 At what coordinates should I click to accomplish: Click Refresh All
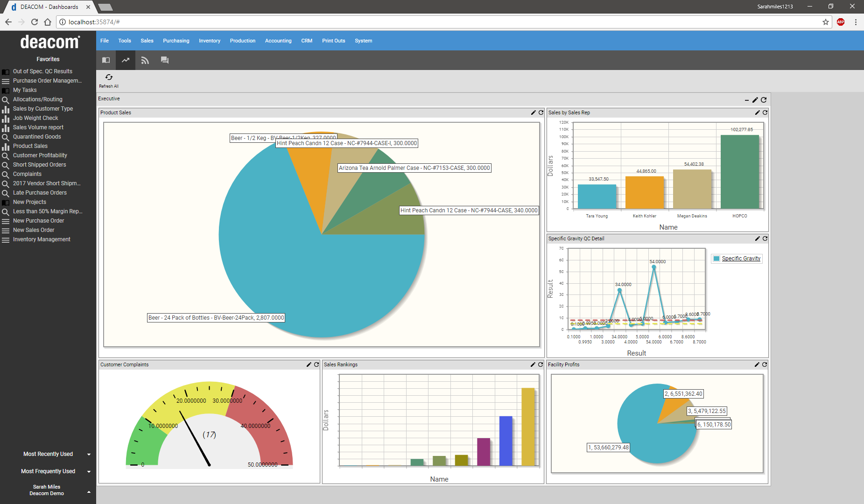click(109, 80)
